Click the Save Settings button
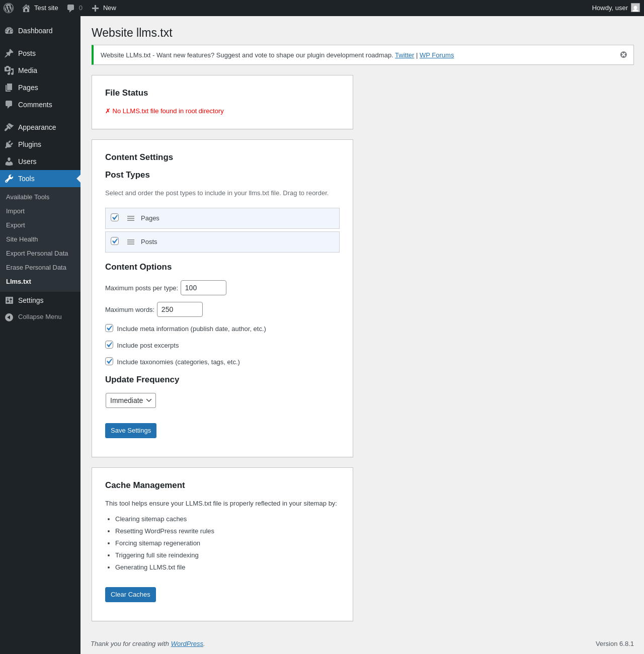The width and height of the screenshot is (644, 654). coord(131,431)
